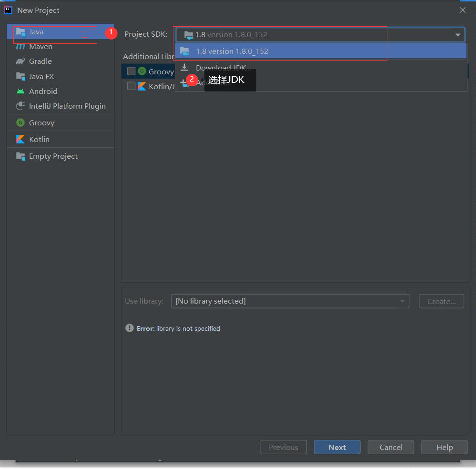Select the Kotlin project type icon
The height and width of the screenshot is (469, 476).
coord(20,140)
